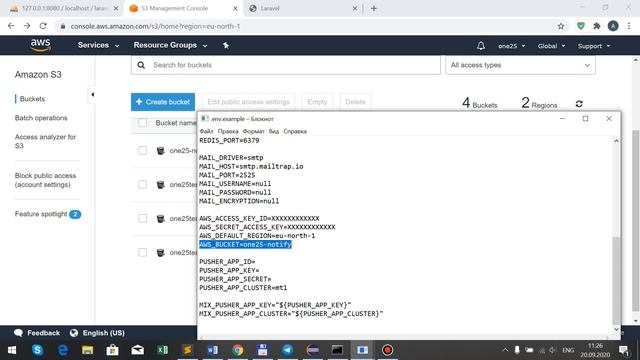Open the Вид menu in Notepad
Viewport: 640px width, 360px height.
point(274,131)
